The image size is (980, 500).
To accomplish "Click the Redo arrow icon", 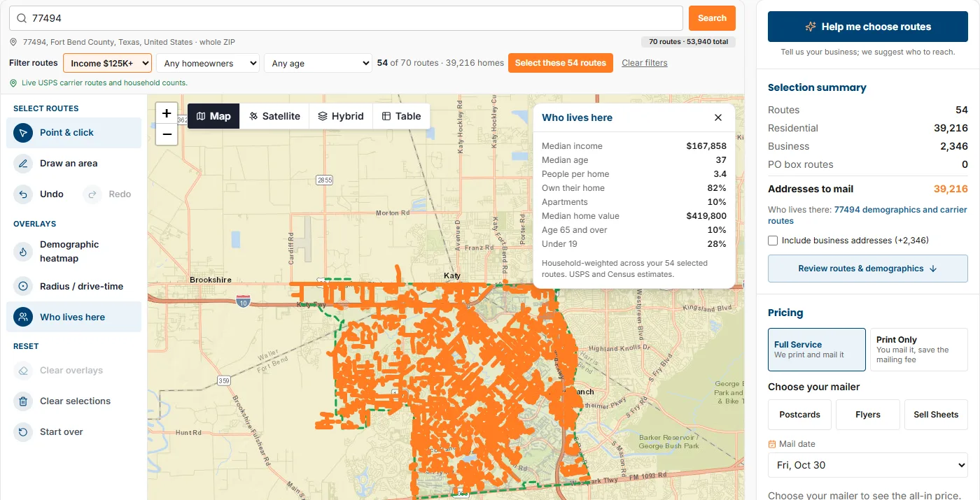I will point(92,194).
